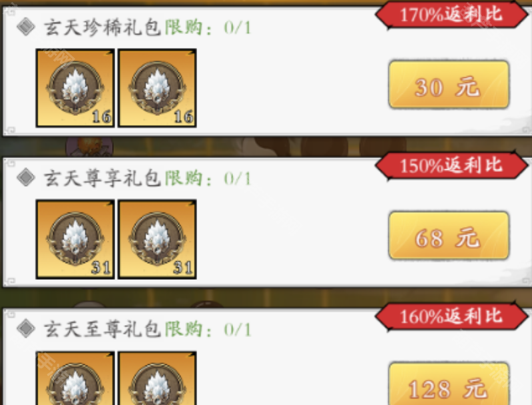Select first reward item in 玄天尊享礼包
The width and height of the screenshot is (532, 405).
[75, 239]
